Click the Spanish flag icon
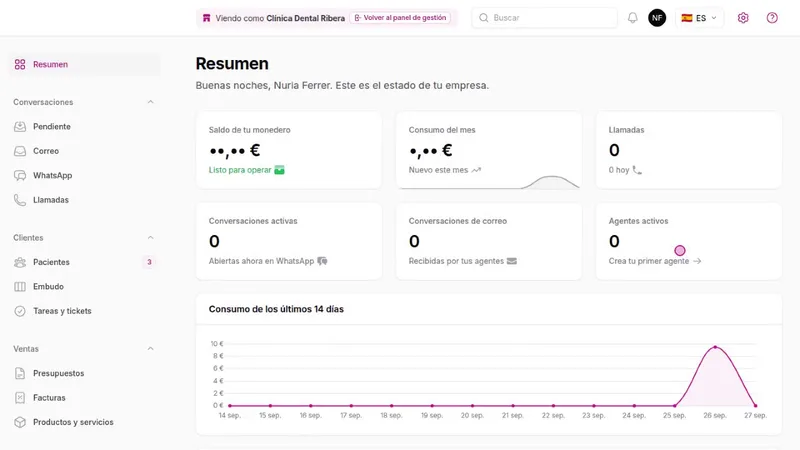Screen dimensions: 800x450 (x=687, y=18)
